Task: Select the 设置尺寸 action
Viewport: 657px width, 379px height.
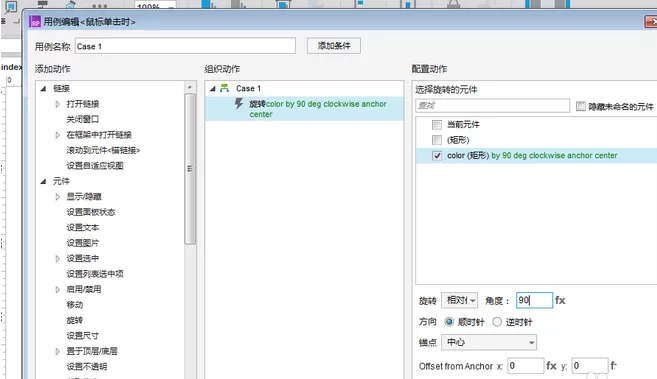Action: tap(83, 336)
